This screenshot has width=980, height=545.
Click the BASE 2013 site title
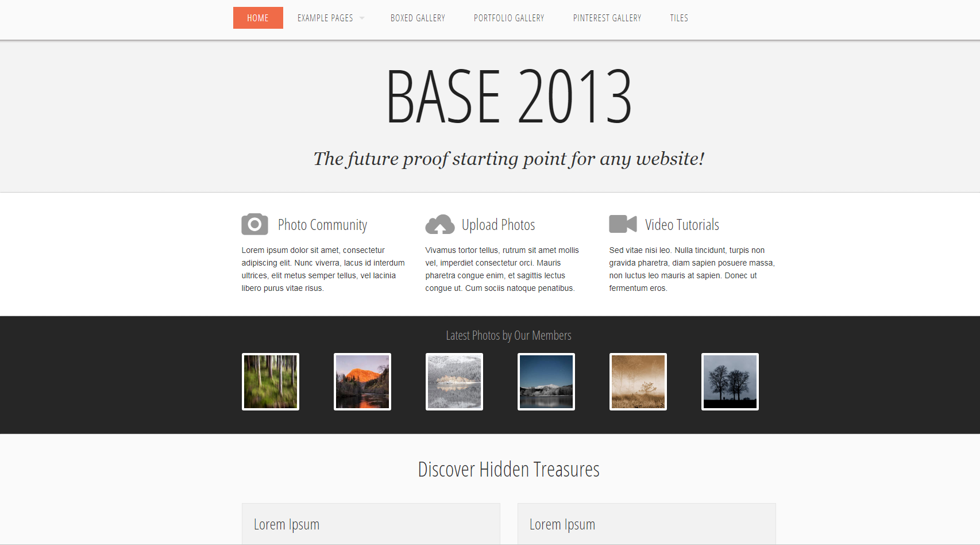pos(508,97)
